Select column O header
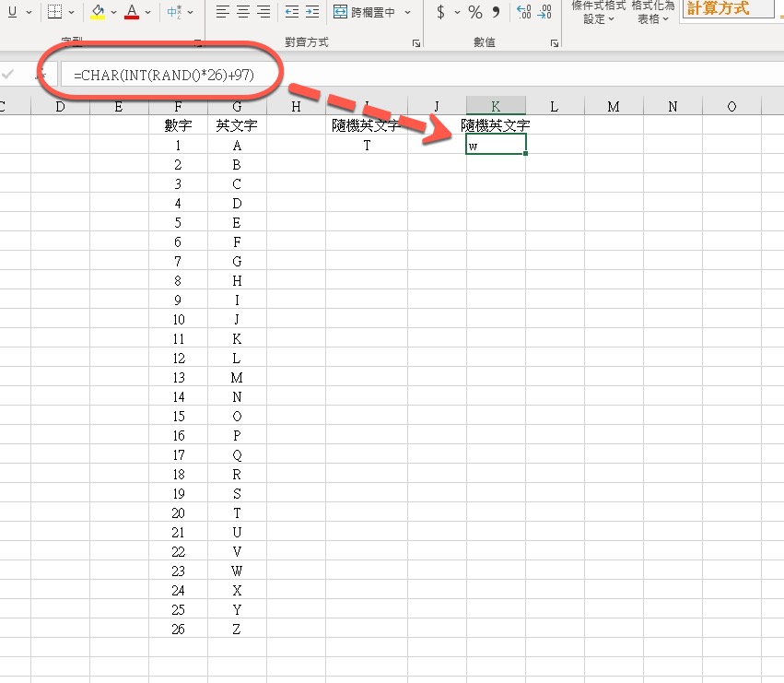The width and height of the screenshot is (784, 683). pos(731,107)
